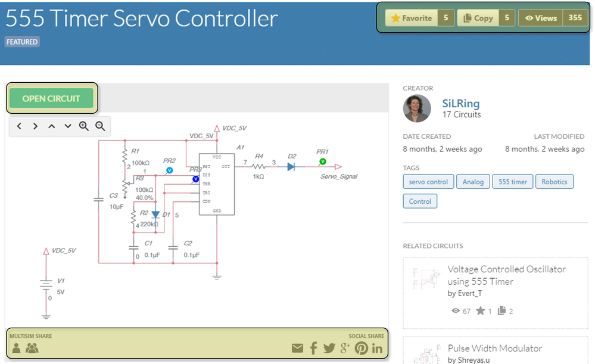Share on Google Plus icon
Image resolution: width=595 pixels, height=364 pixels.
click(x=345, y=348)
